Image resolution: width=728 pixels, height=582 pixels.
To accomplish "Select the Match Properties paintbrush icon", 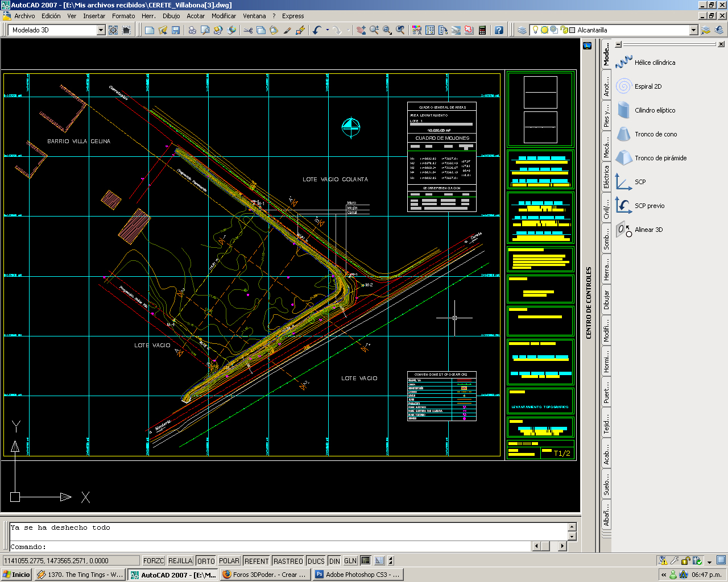I will (x=287, y=30).
